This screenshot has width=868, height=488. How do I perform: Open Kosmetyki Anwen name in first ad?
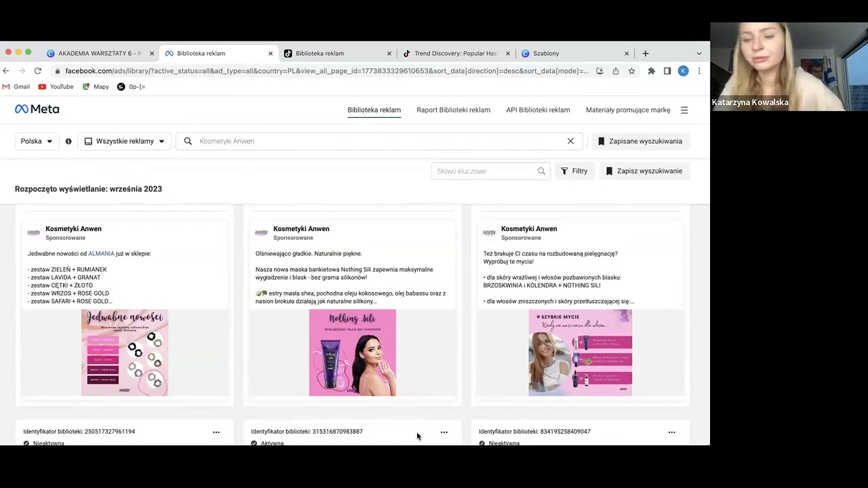click(73, 229)
